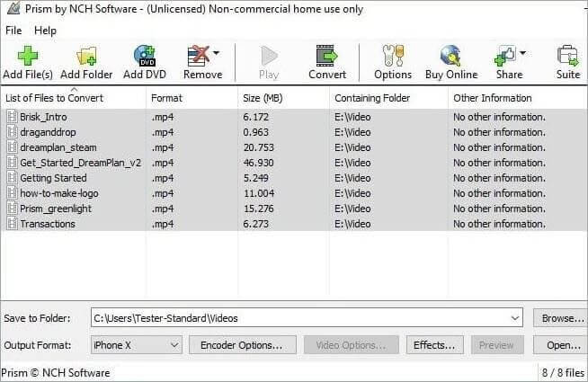Expand the Save to Folder path dropdown

coord(514,317)
